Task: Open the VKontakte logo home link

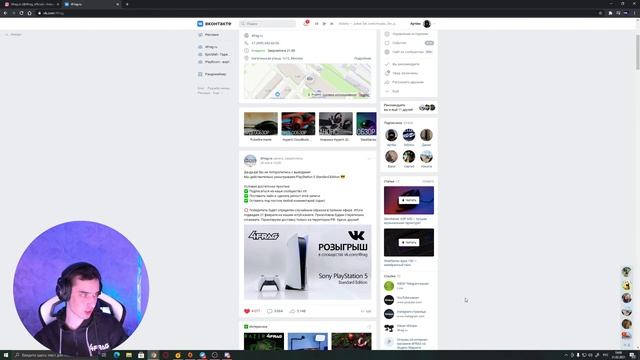Action: pyautogui.click(x=214, y=24)
